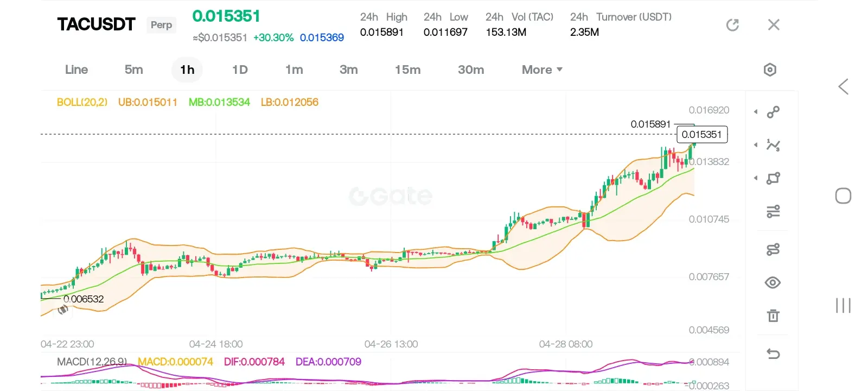Undo the last drawing action
This screenshot has height=391, width=868.
point(773,354)
